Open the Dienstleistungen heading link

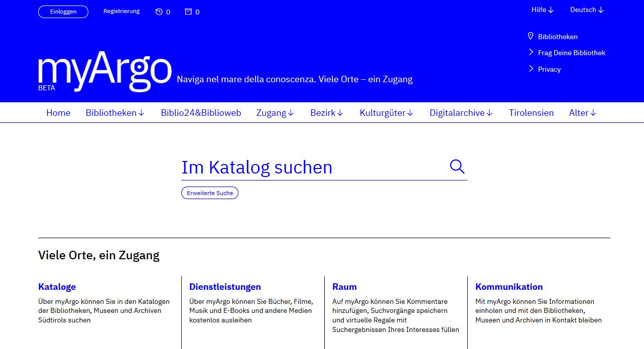[225, 287]
